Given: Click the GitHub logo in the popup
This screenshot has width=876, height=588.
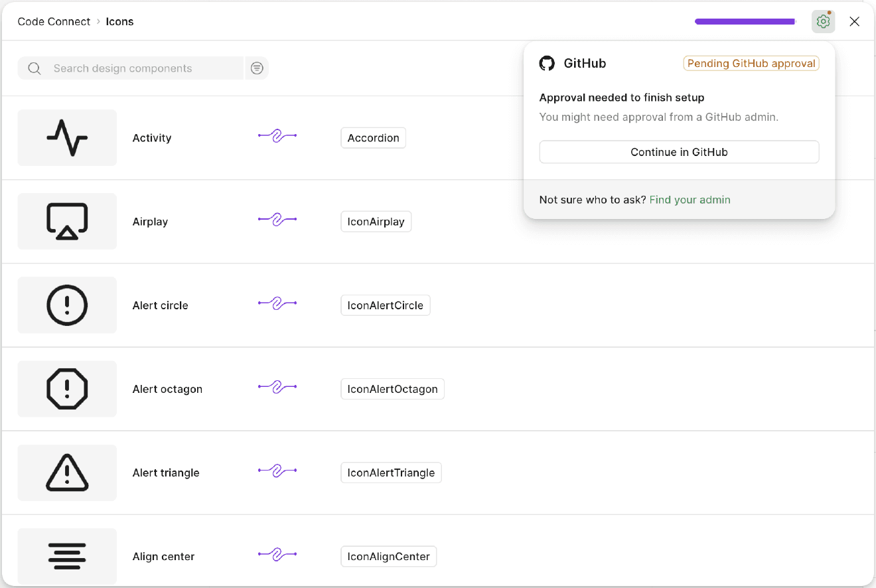Looking at the screenshot, I should pyautogui.click(x=547, y=63).
